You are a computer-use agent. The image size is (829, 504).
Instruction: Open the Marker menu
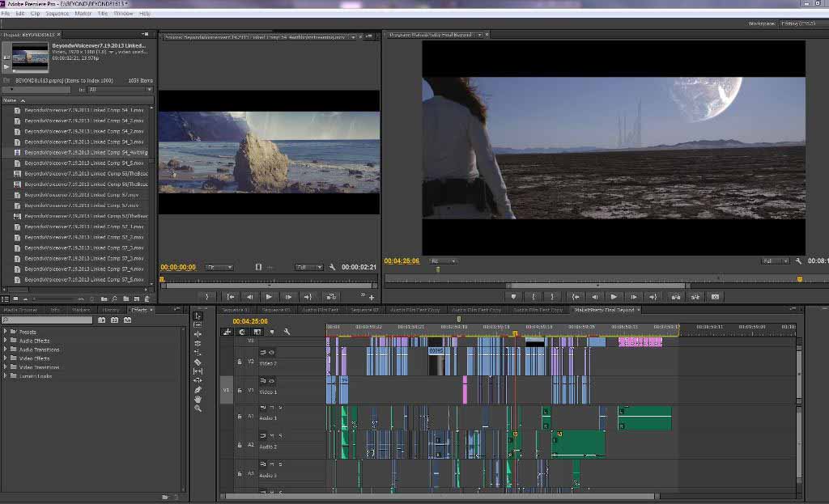(83, 13)
